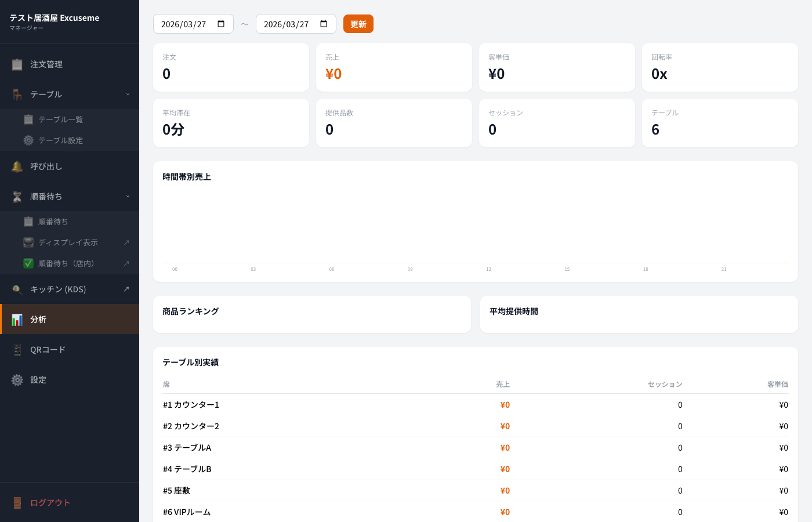Collapse the テーブル section chevron
Image resolution: width=812 pixels, height=522 pixels.
pyautogui.click(x=127, y=95)
